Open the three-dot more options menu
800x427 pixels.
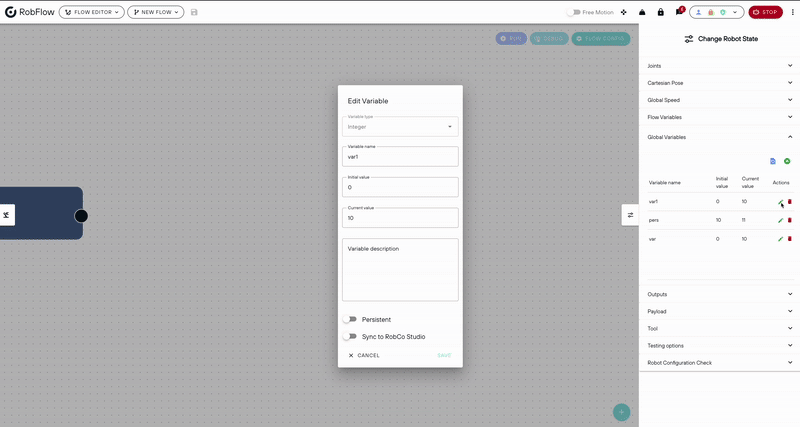click(x=792, y=12)
